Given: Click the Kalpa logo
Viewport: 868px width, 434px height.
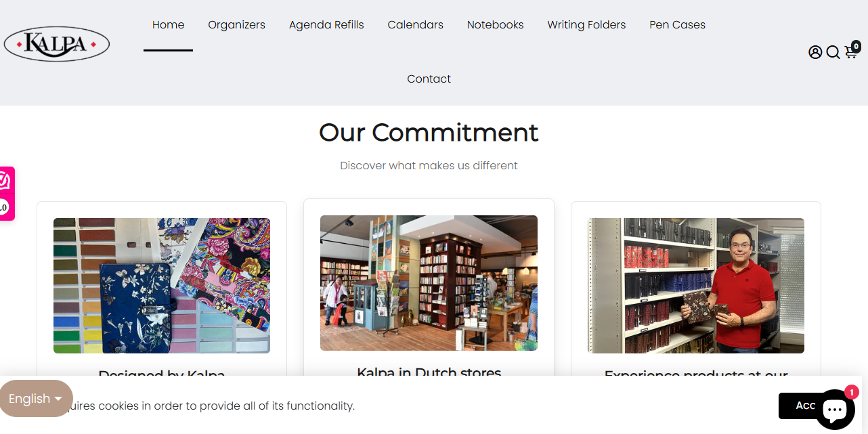Looking at the screenshot, I should [x=57, y=44].
